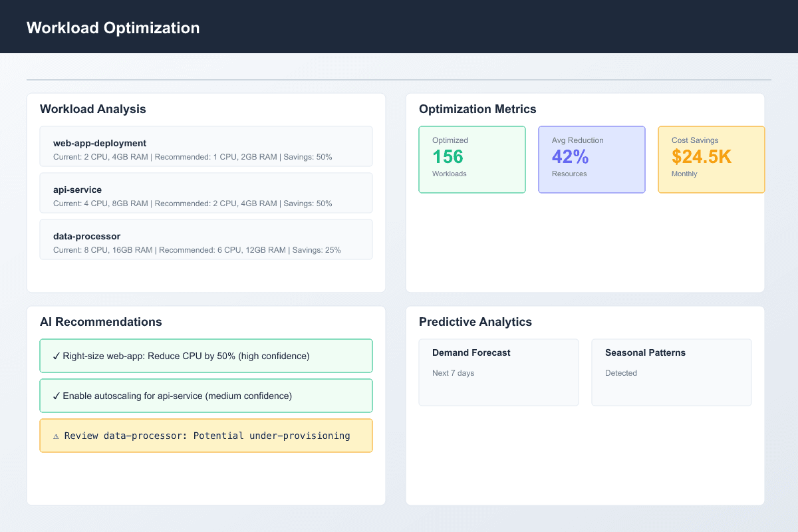798x532 pixels.
Task: Switch to the Predictive Analytics section
Action: click(x=475, y=322)
